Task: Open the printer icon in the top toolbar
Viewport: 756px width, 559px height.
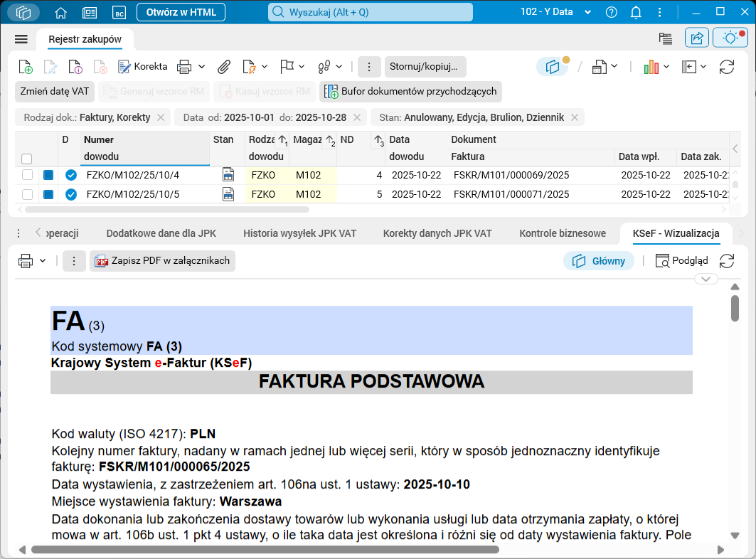Action: 184,66
